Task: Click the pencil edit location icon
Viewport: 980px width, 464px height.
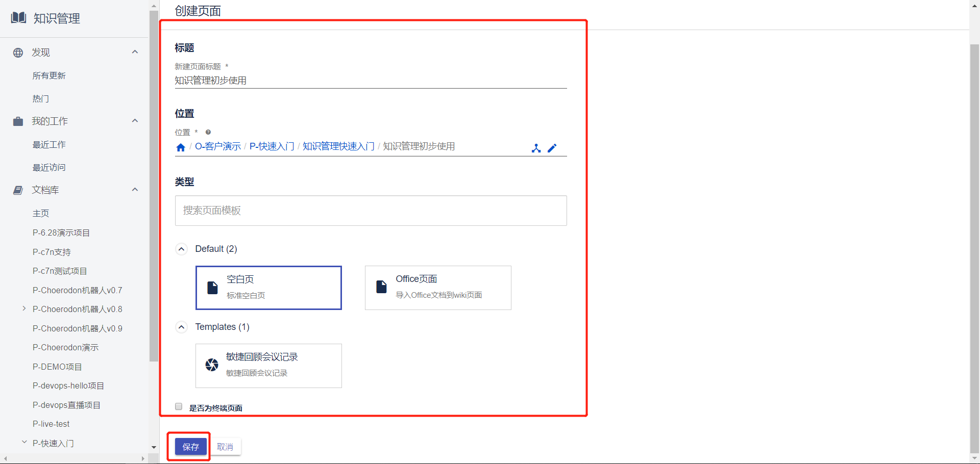Action: tap(552, 148)
